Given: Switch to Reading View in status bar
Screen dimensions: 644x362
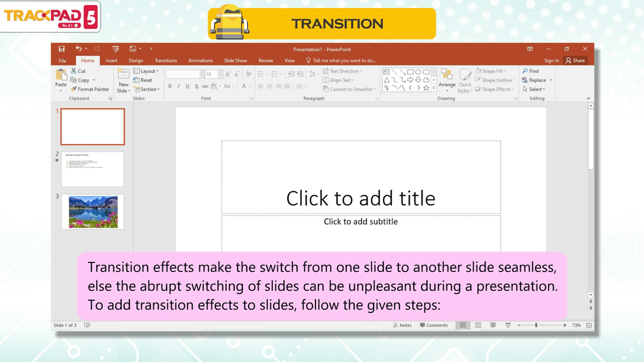Looking at the screenshot, I should click(x=493, y=325).
